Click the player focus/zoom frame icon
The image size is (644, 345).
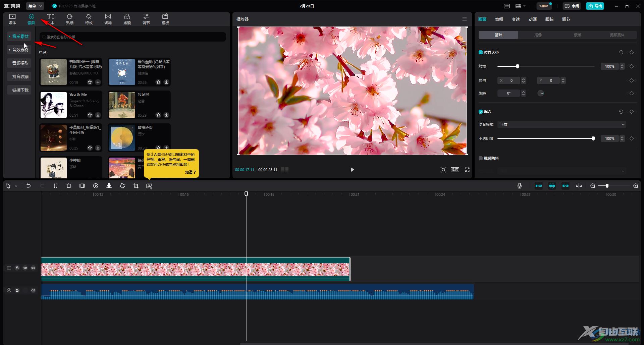(x=443, y=170)
